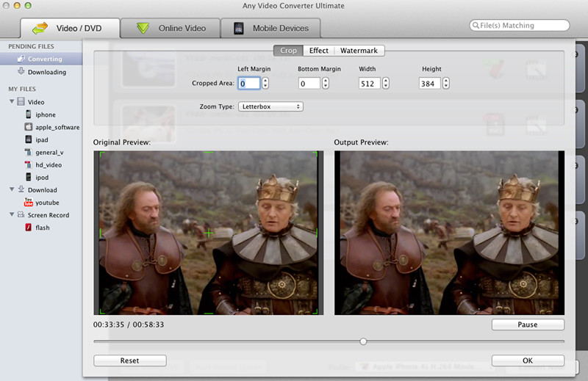Select the ipad entry in My Files

point(43,139)
